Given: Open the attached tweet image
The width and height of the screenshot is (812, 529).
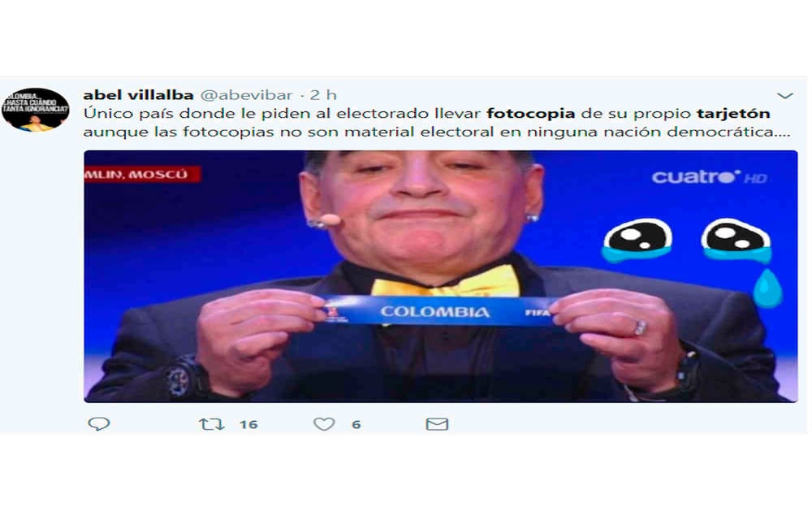Looking at the screenshot, I should [x=441, y=276].
